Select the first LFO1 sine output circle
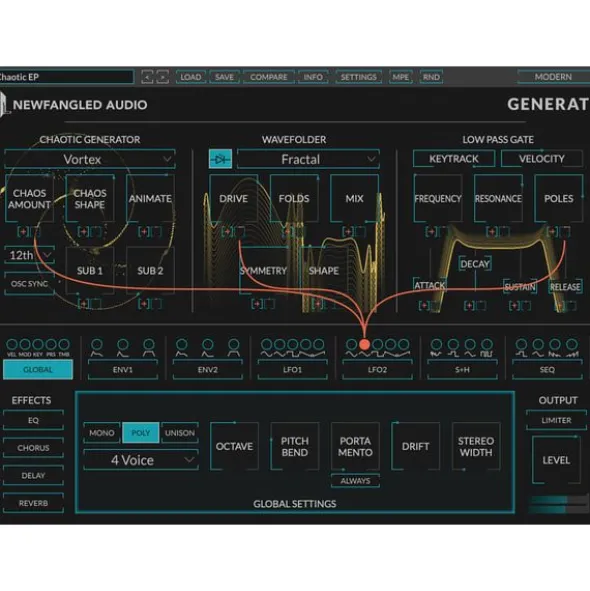 coord(267,344)
